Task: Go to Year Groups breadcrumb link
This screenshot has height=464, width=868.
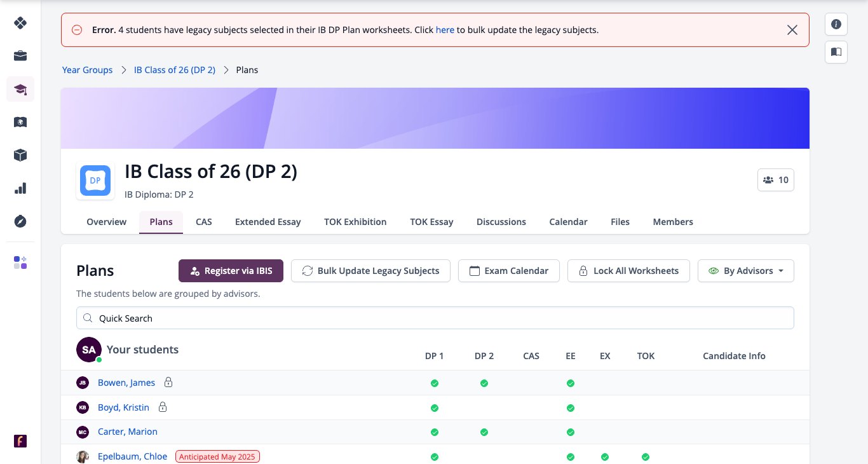Action: pyautogui.click(x=87, y=70)
